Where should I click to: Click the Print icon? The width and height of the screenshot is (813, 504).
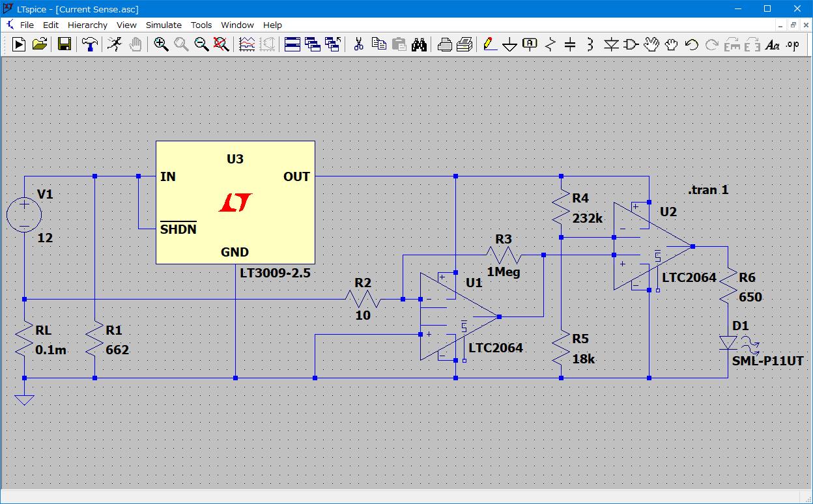[464, 44]
